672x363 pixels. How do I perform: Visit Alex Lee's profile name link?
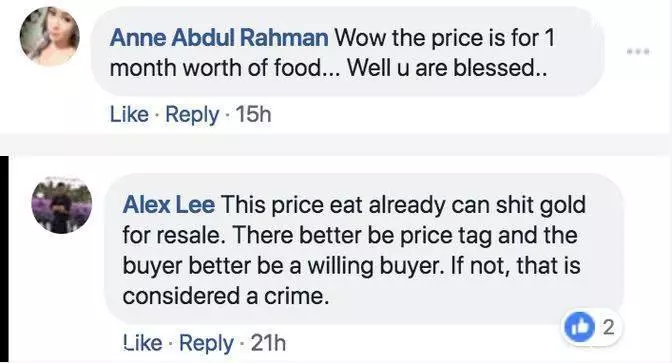pyautogui.click(x=168, y=204)
